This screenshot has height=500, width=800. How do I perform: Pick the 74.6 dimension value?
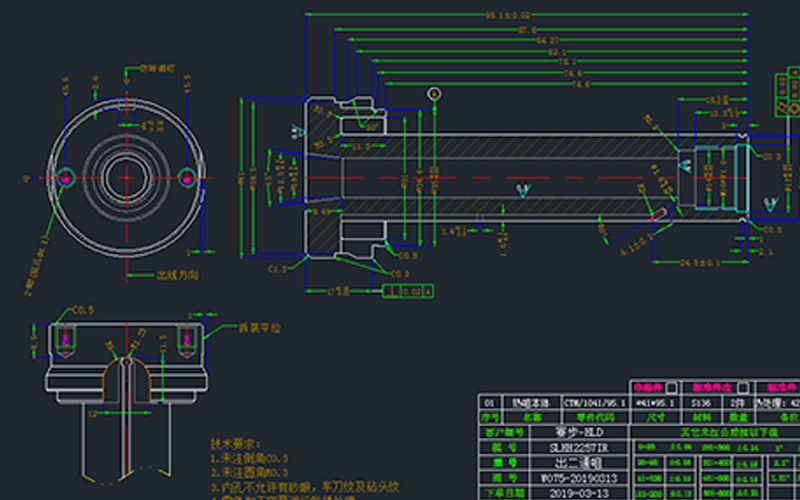[580, 85]
